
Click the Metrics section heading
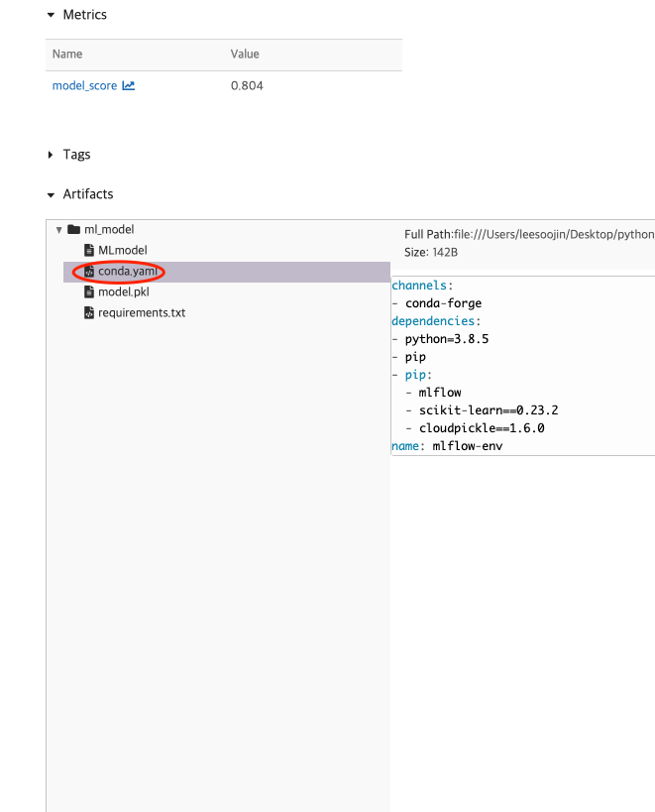pos(85,15)
